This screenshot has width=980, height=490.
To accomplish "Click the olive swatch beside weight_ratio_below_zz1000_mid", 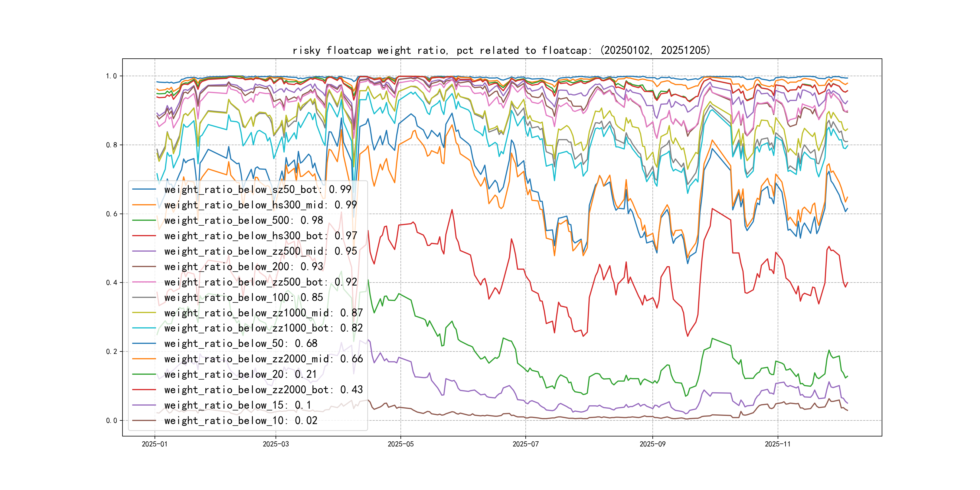I will pos(144,313).
